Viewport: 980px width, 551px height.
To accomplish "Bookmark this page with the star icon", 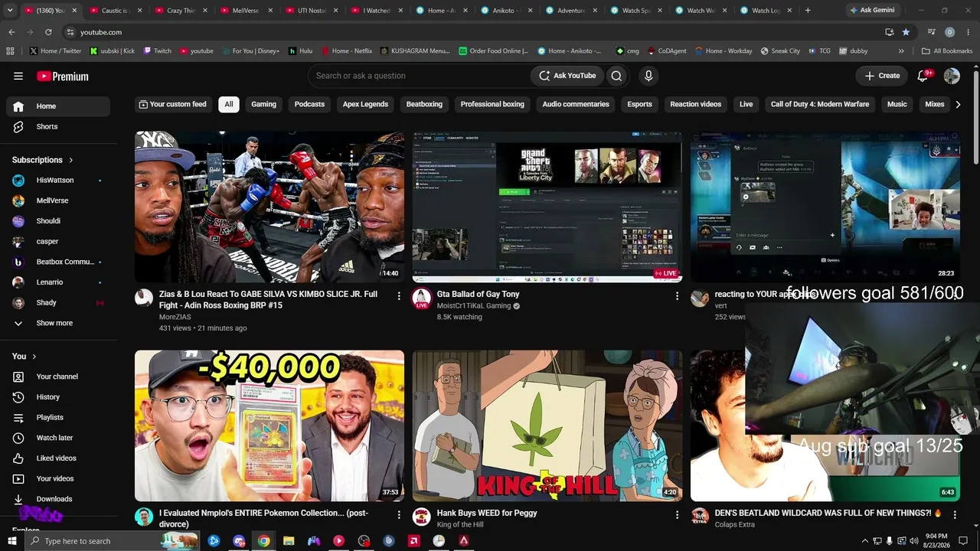I will (x=906, y=32).
